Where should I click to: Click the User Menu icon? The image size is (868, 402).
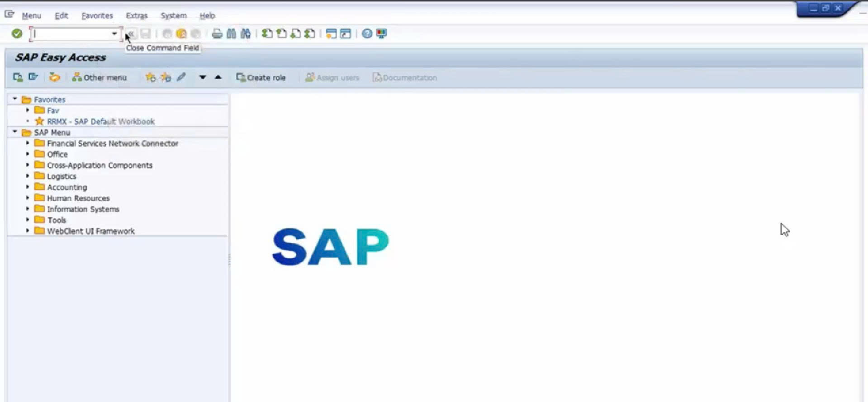point(18,77)
